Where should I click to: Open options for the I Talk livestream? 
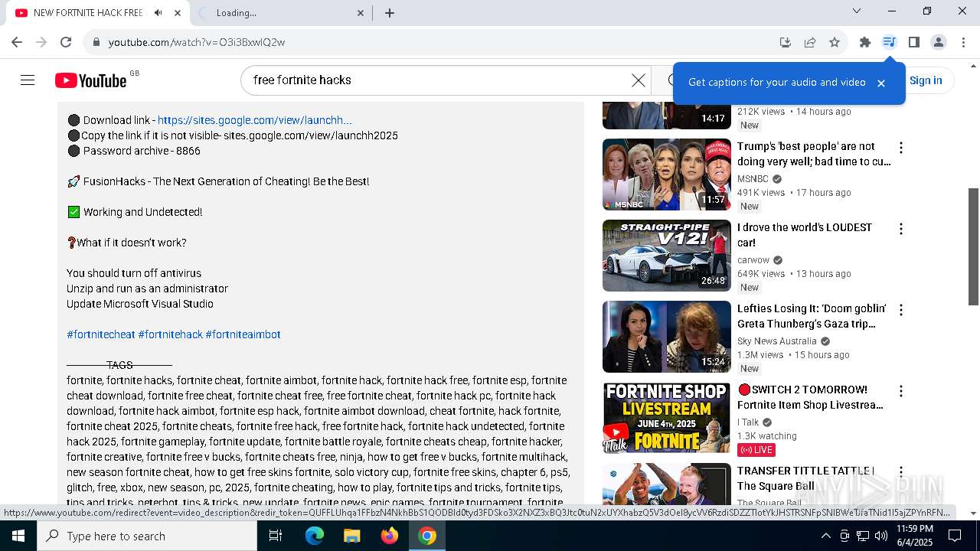pyautogui.click(x=901, y=391)
